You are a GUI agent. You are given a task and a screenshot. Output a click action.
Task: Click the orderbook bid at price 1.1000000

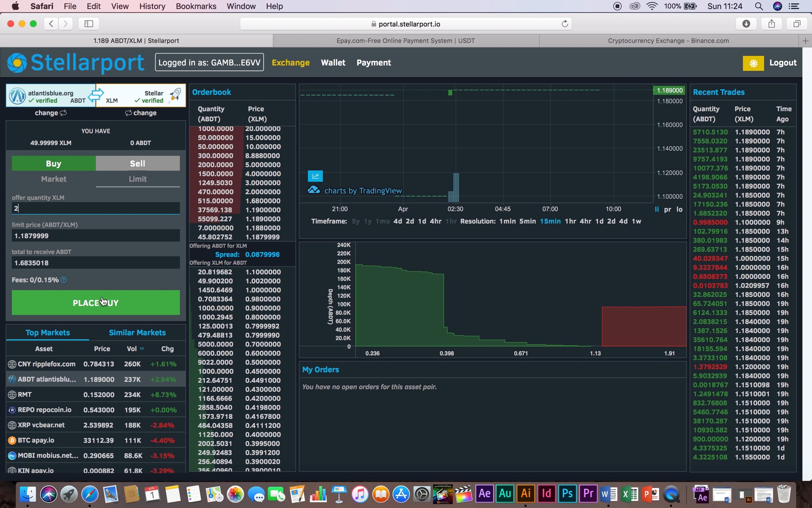click(x=242, y=272)
